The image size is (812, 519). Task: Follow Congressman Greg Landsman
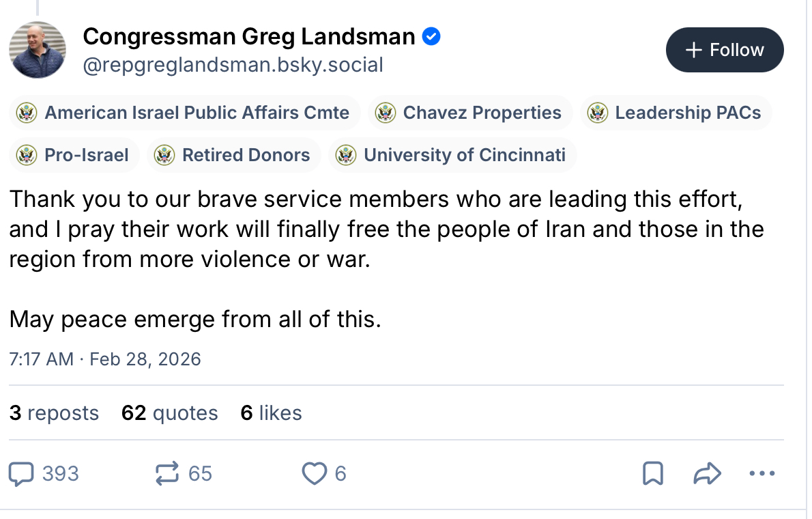point(725,50)
